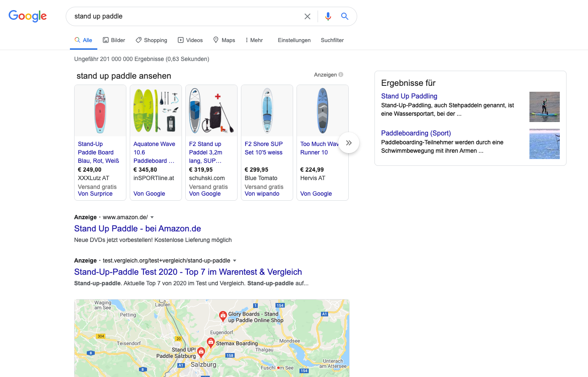The height and width of the screenshot is (377, 588).
Task: Click F2 Stand up Paddel 3,2m product image
Action: tap(211, 111)
